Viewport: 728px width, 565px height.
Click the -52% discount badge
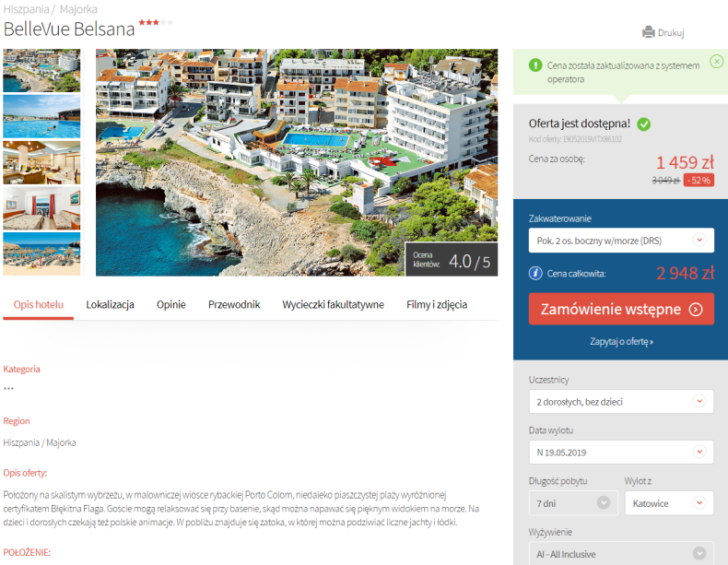tap(699, 180)
